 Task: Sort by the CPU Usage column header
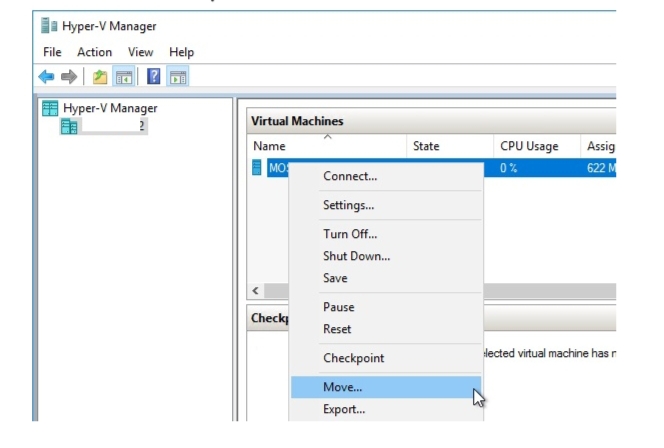pyautogui.click(x=537, y=146)
